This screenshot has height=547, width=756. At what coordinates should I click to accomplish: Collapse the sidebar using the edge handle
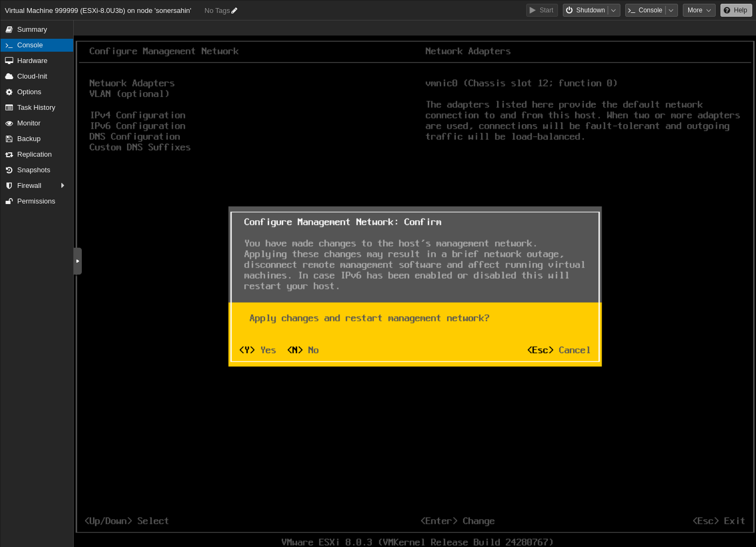pyautogui.click(x=77, y=261)
